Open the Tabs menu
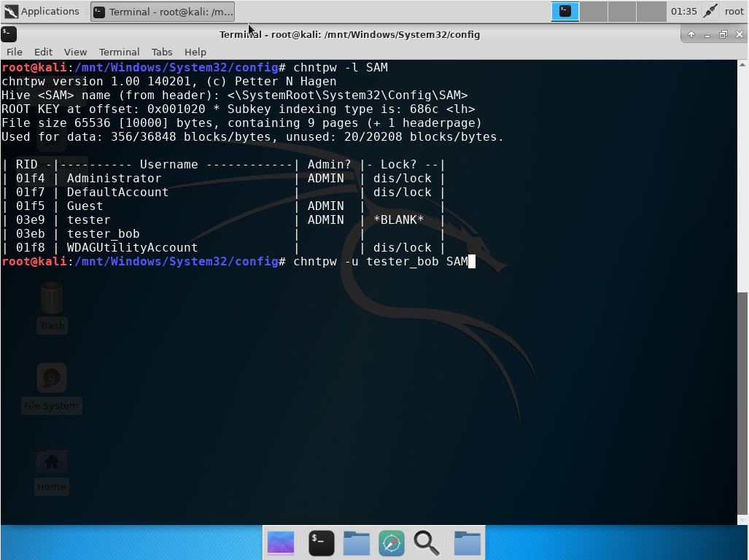This screenshot has width=749, height=560. (162, 52)
